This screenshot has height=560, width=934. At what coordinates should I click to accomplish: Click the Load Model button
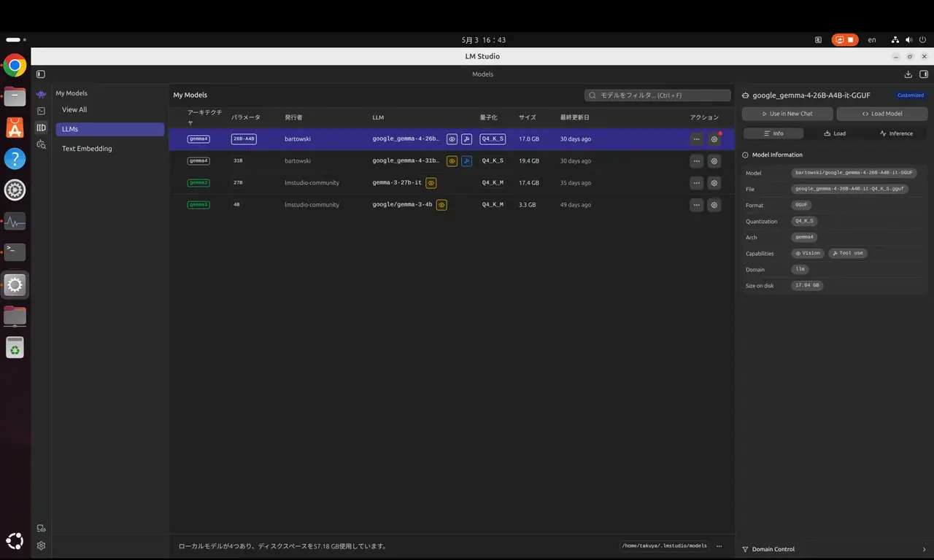882,114
